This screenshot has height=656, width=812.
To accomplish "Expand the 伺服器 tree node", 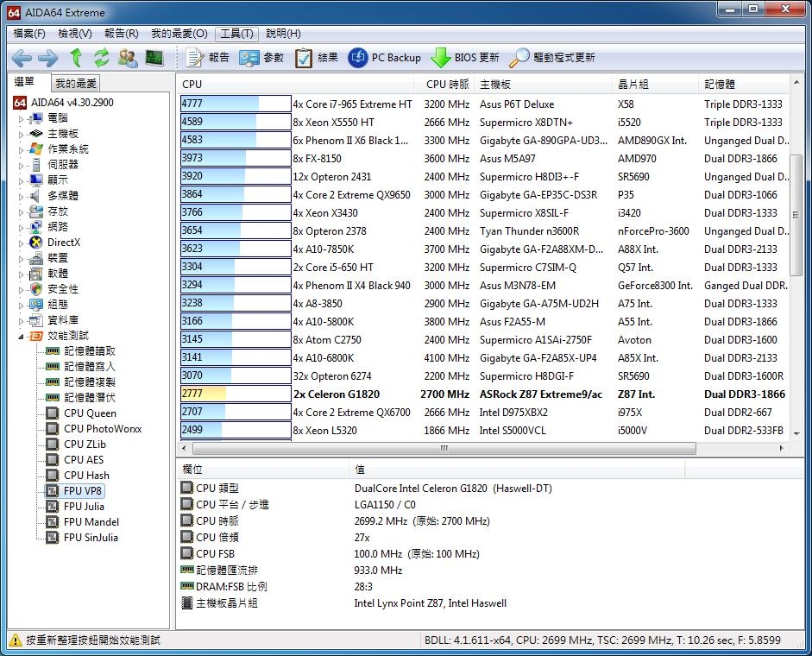I will tap(21, 166).
